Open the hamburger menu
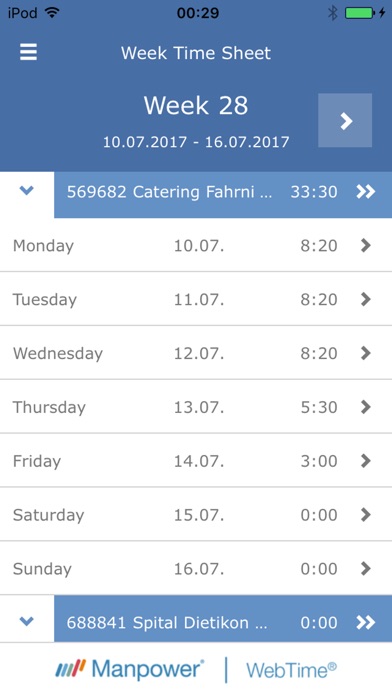The image size is (392, 696). pyautogui.click(x=28, y=52)
